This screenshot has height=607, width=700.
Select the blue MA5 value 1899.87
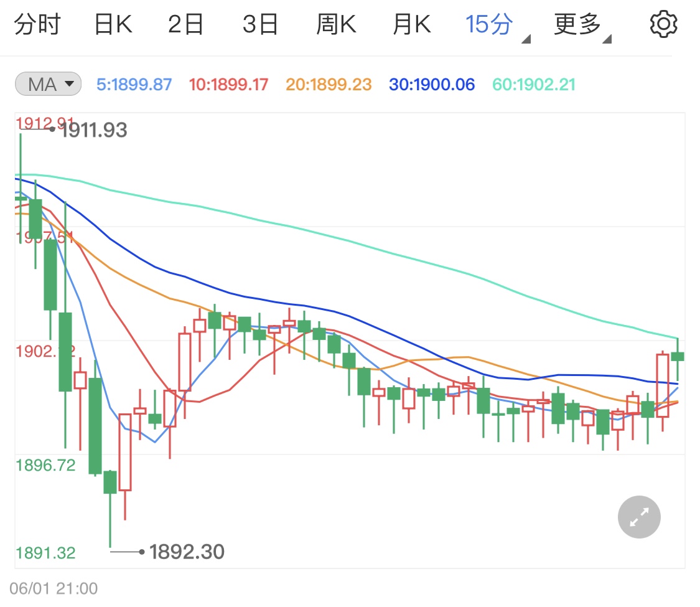(134, 85)
